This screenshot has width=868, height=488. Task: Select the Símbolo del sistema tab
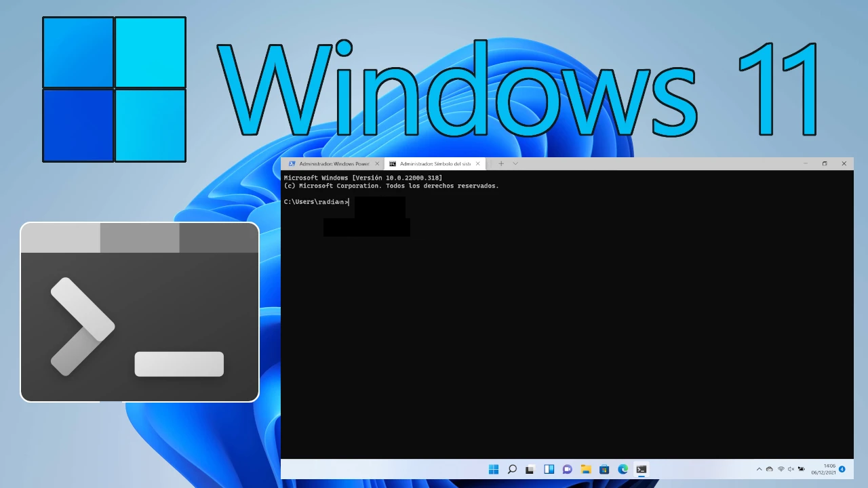coord(431,163)
